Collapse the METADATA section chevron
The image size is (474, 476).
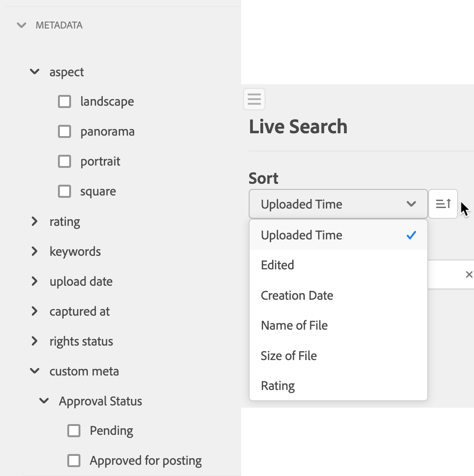pyautogui.click(x=22, y=25)
